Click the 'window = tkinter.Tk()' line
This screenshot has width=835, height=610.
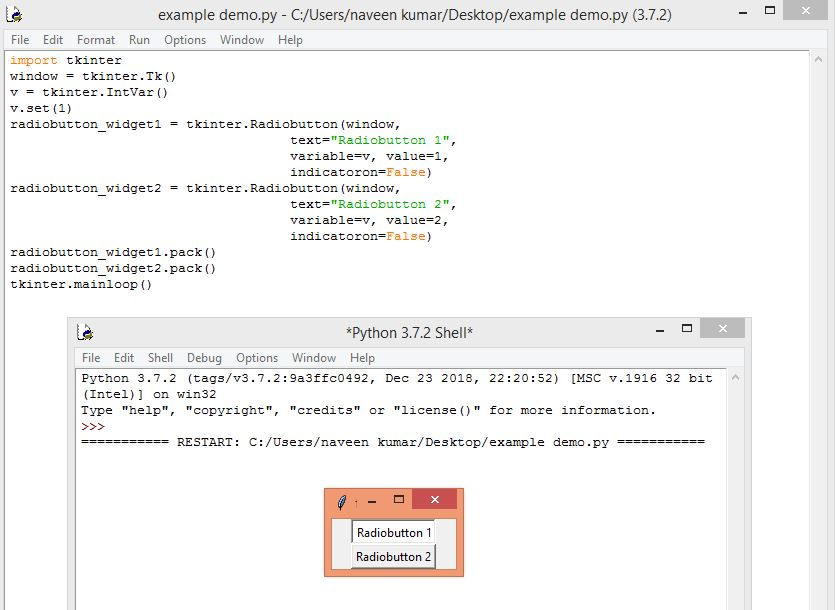click(93, 76)
